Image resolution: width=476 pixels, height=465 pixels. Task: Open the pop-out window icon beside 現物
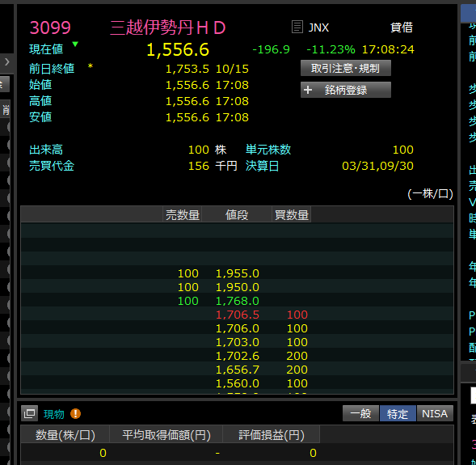pos(29,413)
